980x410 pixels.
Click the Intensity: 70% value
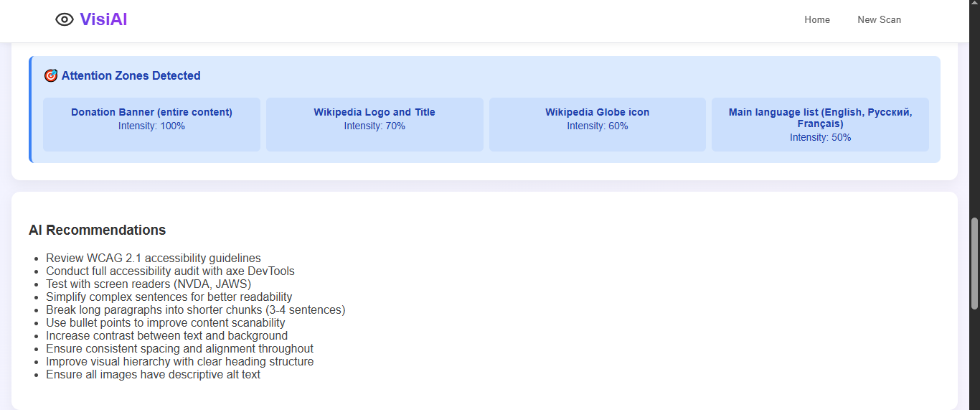click(x=374, y=126)
